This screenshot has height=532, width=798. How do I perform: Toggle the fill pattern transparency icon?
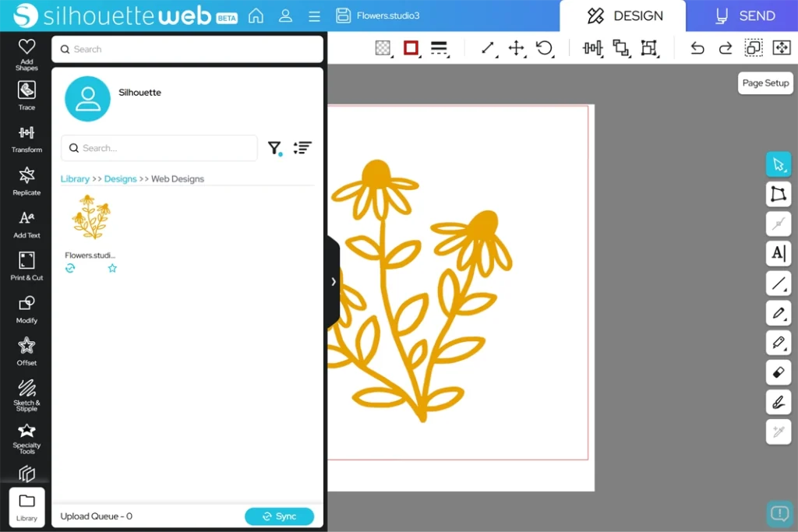383,48
